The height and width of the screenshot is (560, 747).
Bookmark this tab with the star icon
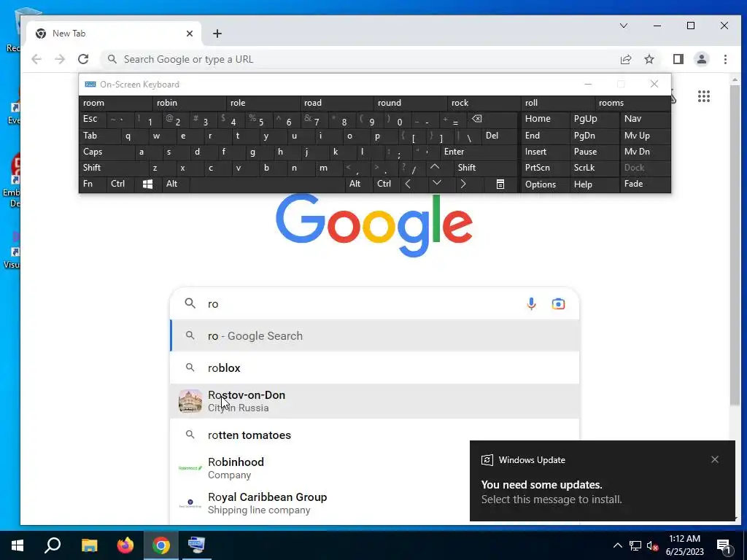pyautogui.click(x=649, y=59)
